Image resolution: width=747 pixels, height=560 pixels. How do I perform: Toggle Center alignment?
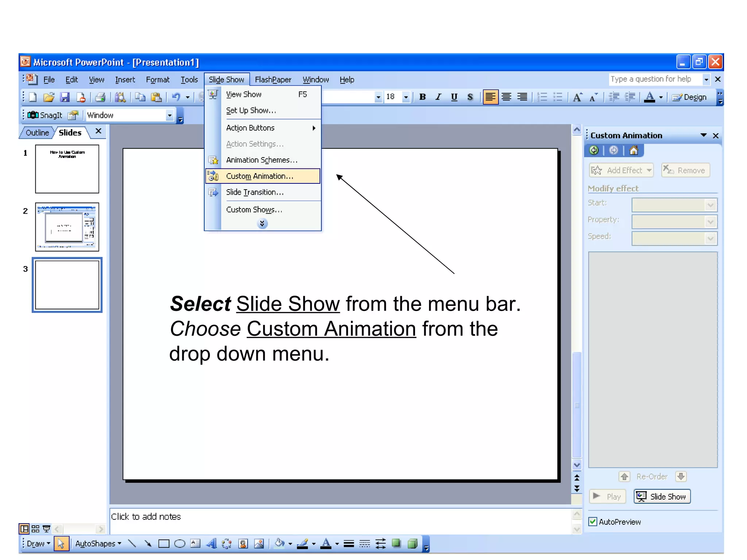click(x=506, y=97)
